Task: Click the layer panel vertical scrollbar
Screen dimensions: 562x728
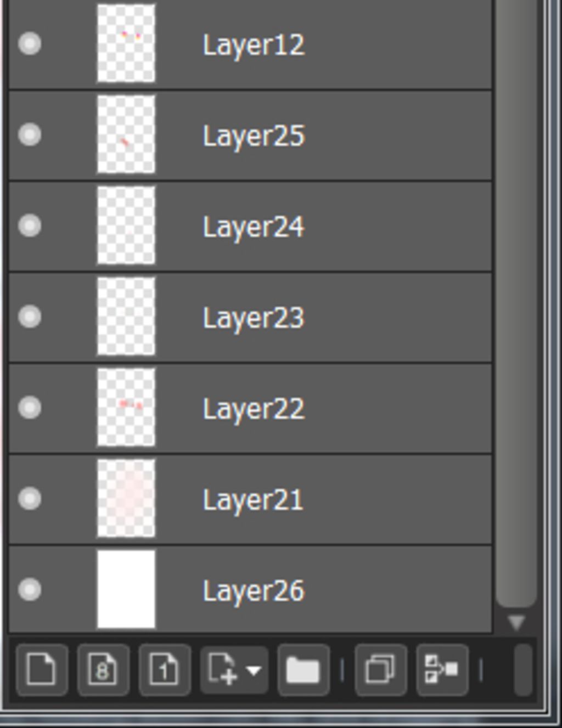Action: [516, 302]
